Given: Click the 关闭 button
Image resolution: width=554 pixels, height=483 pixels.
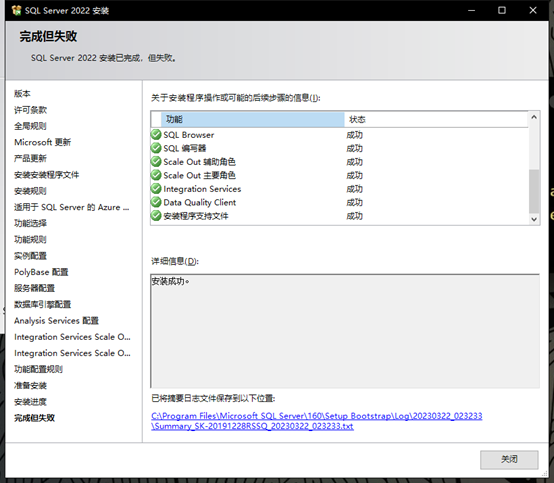Looking at the screenshot, I should [x=509, y=459].
